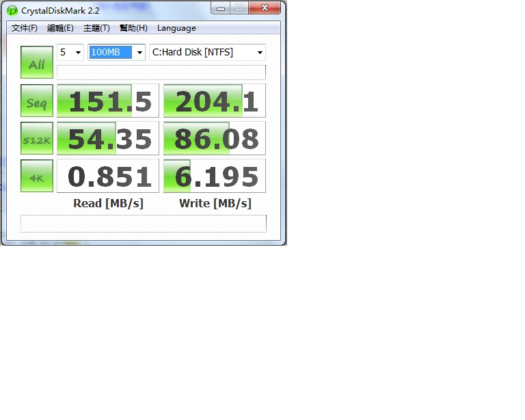Select the 512K read result 54.35
This screenshot has width=525, height=420.
coord(108,138)
